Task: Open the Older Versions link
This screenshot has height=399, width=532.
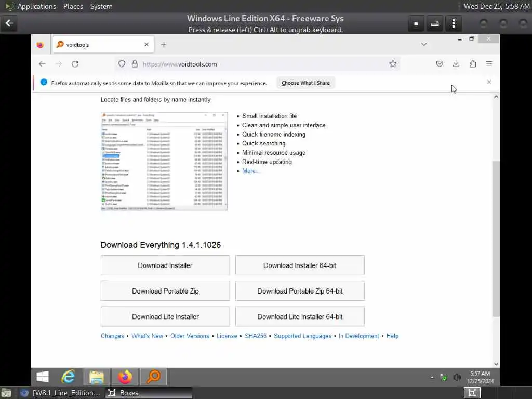Action: point(190,336)
